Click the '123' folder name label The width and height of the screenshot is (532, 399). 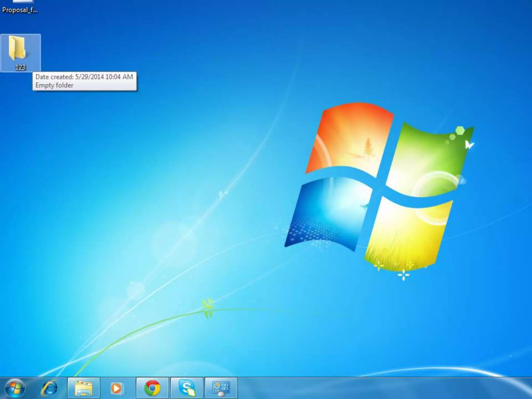(x=20, y=67)
